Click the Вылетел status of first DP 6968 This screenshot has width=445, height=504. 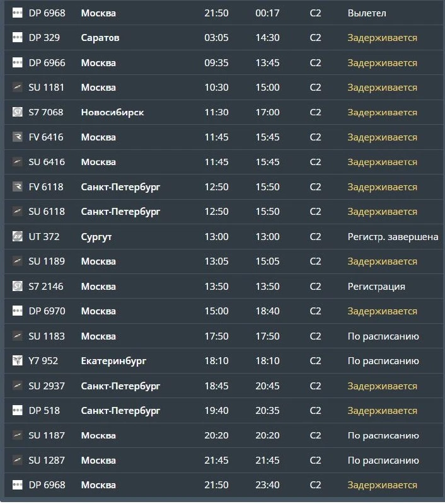(367, 13)
